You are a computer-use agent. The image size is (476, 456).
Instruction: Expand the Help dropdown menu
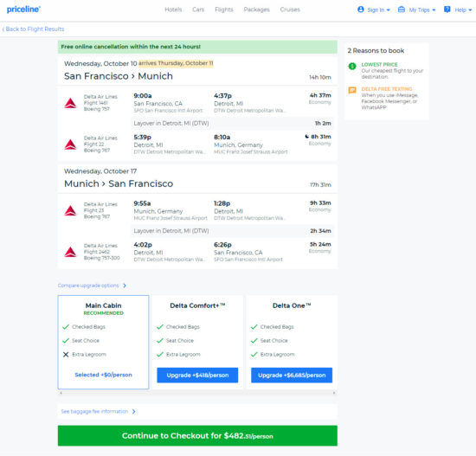(458, 10)
